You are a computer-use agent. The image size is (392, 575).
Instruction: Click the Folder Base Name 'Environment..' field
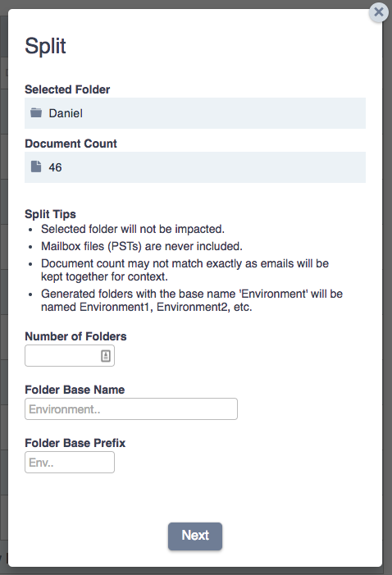click(131, 408)
